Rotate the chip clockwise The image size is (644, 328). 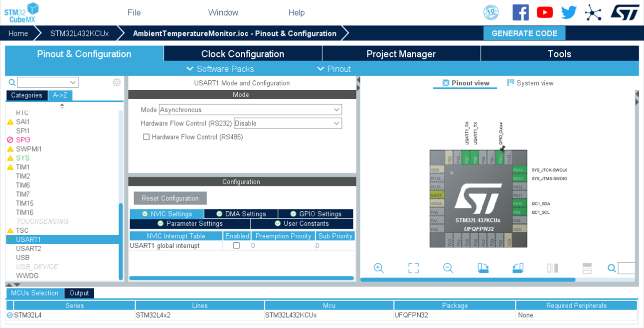(483, 268)
